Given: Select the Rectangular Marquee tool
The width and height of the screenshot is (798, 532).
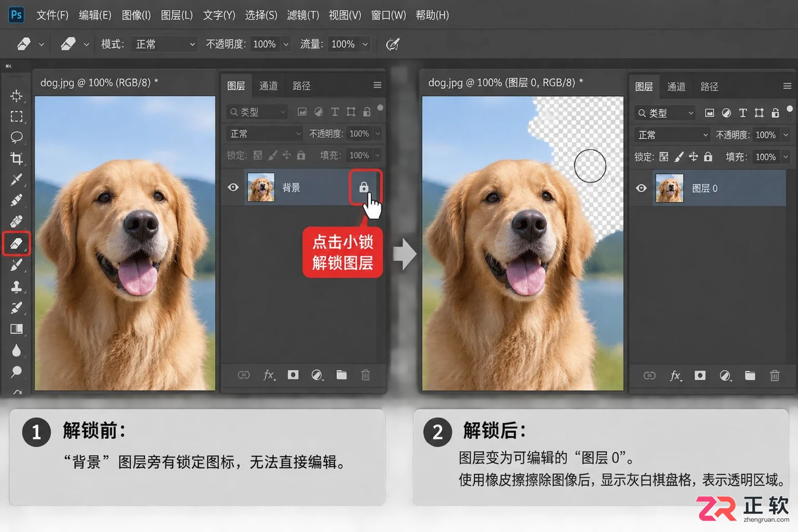Looking at the screenshot, I should coord(17,116).
